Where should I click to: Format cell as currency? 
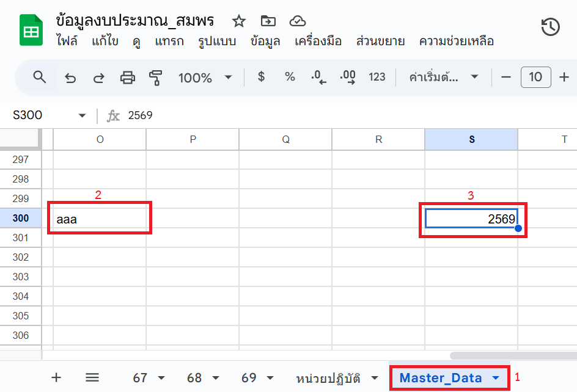click(x=261, y=77)
